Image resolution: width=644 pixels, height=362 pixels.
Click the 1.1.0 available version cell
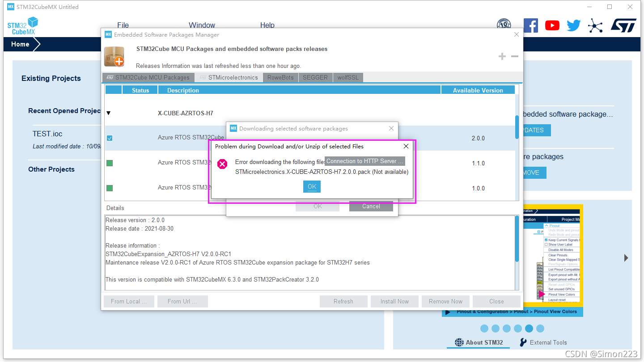[x=478, y=163]
